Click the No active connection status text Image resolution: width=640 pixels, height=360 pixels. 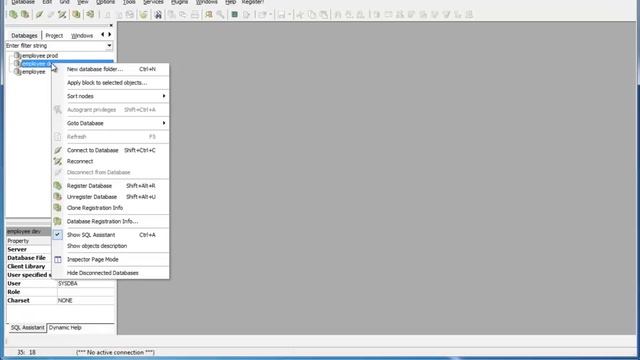116,352
